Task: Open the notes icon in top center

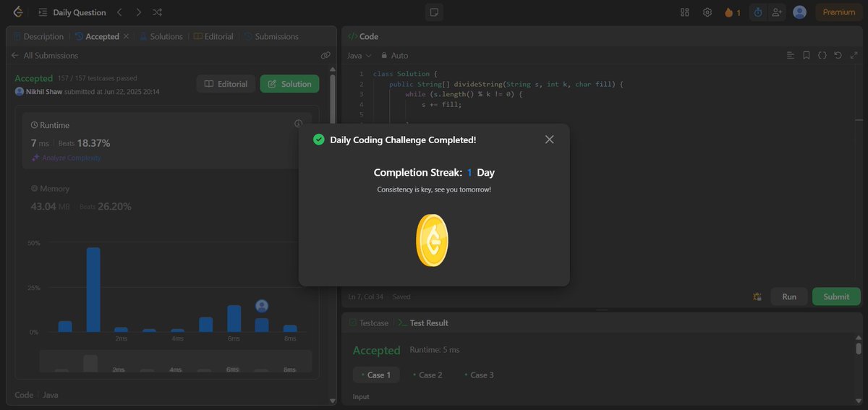Action: click(x=434, y=12)
